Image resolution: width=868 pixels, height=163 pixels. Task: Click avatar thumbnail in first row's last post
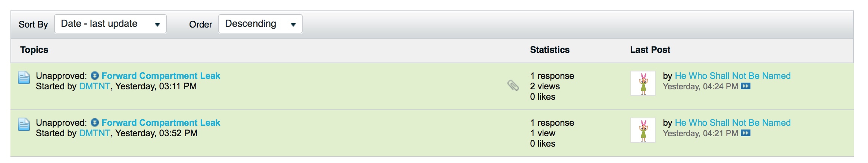pyautogui.click(x=643, y=83)
